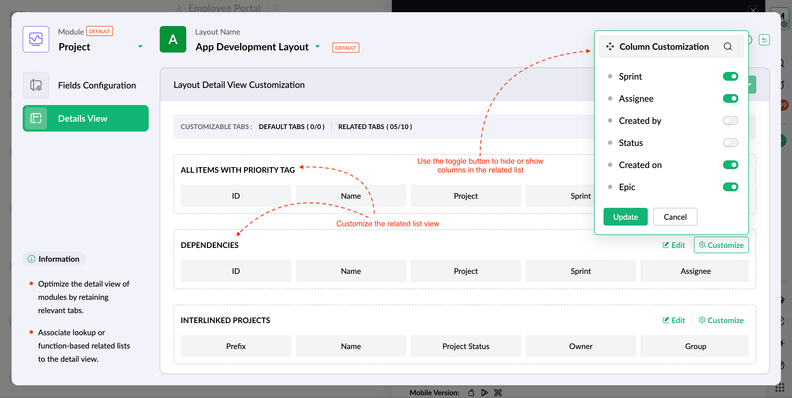This screenshot has height=398, width=792.
Task: Click the Sprint column in Dependencies
Action: coord(581,271)
